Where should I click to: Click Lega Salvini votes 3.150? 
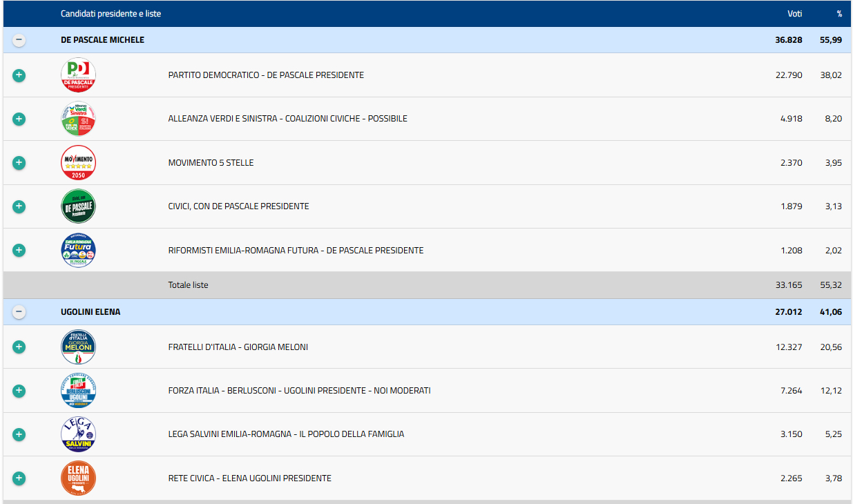coord(792,435)
